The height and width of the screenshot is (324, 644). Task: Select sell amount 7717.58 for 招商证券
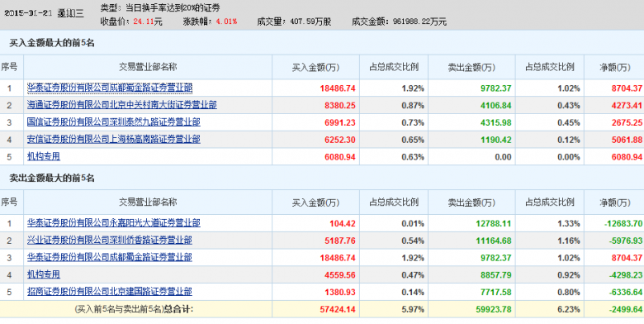[x=495, y=293]
